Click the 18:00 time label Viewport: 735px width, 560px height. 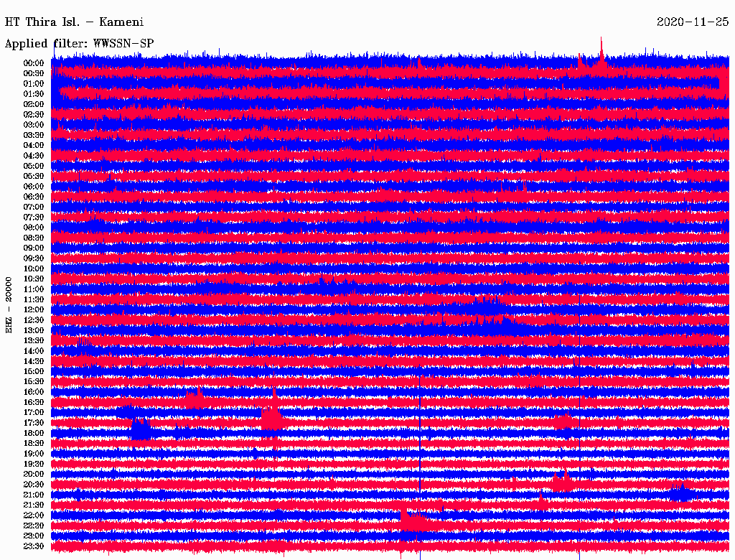[34, 433]
